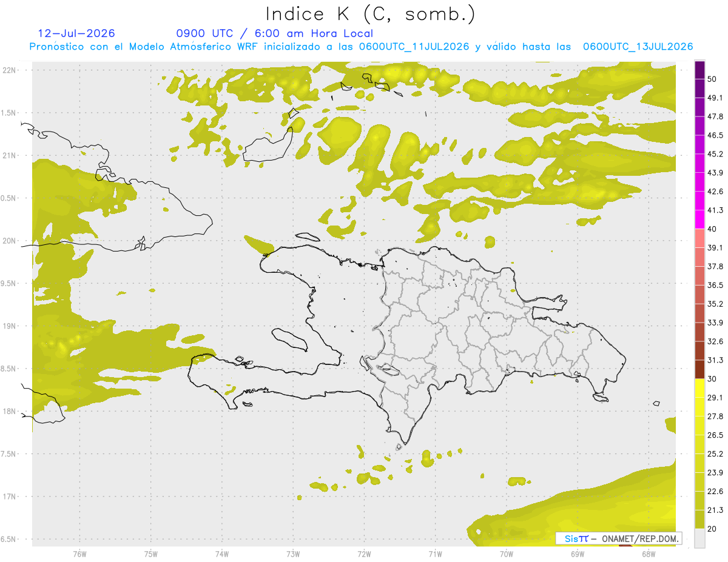Click the salmon swatch between 39.1 and 40
Image resolution: width=728 pixels, height=562 pixels.
coord(699,238)
